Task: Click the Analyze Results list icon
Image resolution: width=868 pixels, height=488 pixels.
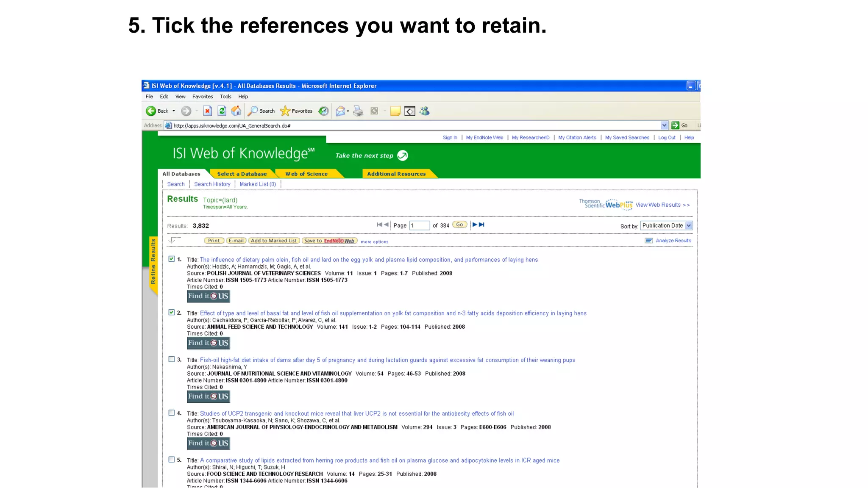Action: pyautogui.click(x=648, y=241)
